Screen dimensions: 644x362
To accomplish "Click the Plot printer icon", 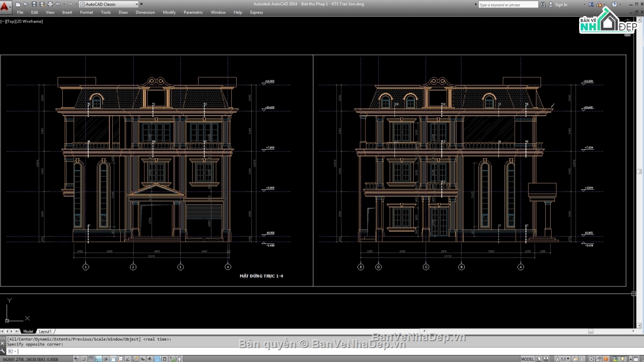I will click(50, 4).
